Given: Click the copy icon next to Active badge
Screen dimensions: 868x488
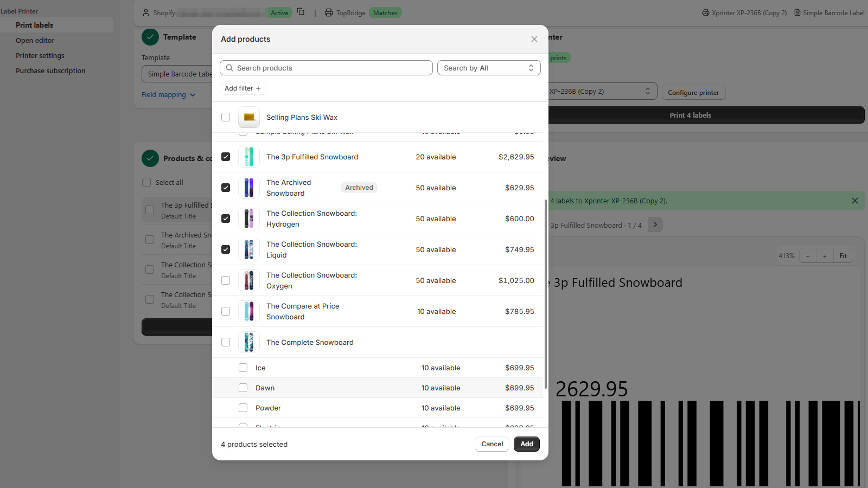Looking at the screenshot, I should click(x=301, y=12).
